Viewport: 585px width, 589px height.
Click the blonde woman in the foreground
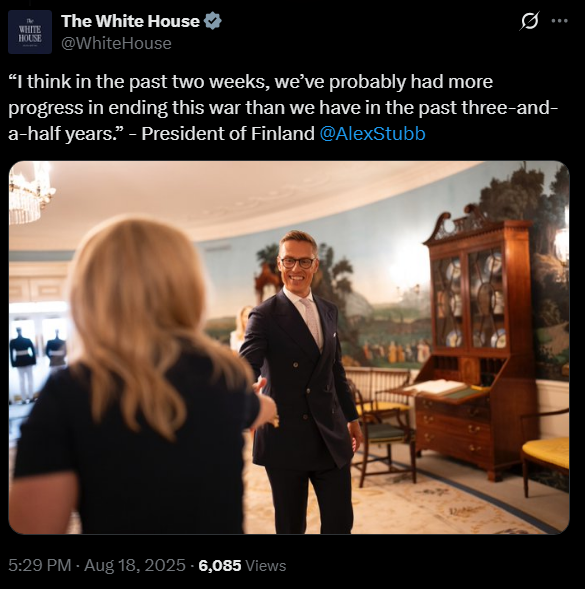pos(135,376)
